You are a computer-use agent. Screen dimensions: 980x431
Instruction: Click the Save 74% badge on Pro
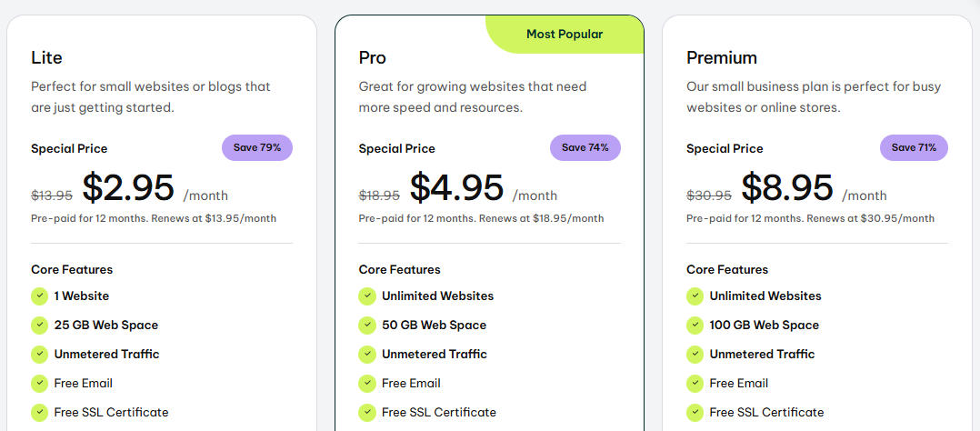pyautogui.click(x=585, y=147)
